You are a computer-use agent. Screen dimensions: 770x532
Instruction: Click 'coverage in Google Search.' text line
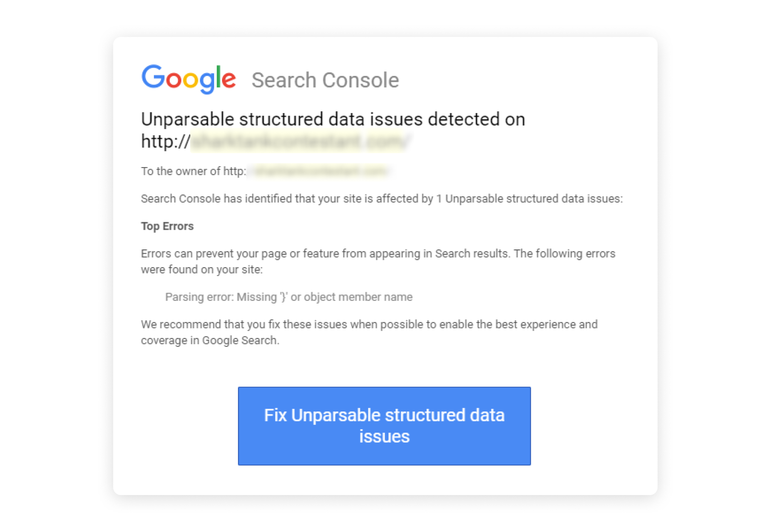point(210,340)
